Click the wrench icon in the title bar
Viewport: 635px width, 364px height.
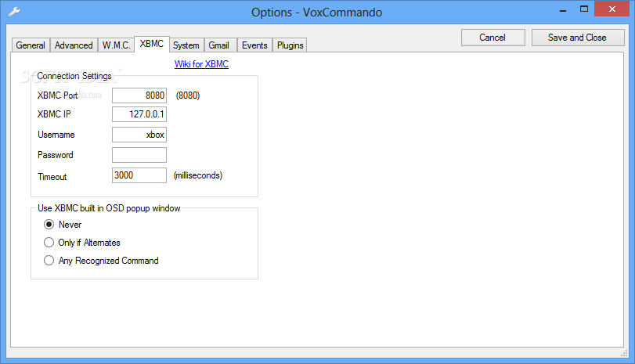click(14, 12)
